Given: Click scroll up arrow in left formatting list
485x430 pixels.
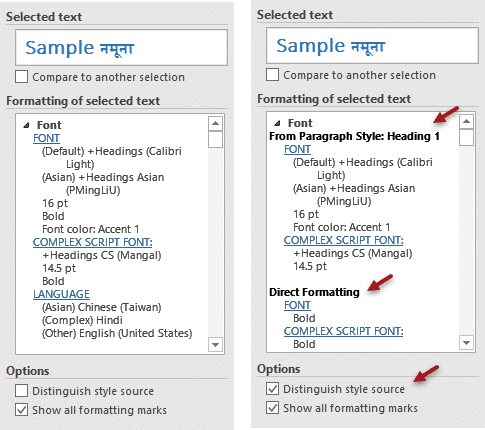Looking at the screenshot, I should click(x=215, y=123).
